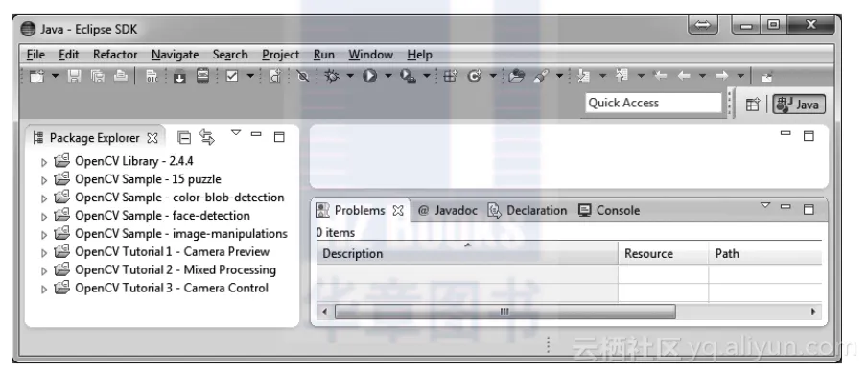Open the Run button dropdown arrow
This screenshot has height=373, width=868.
388,75
